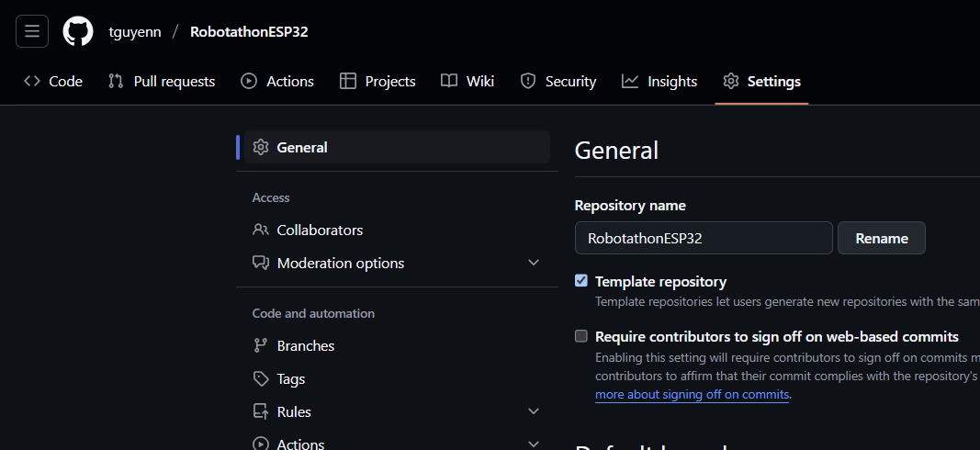This screenshot has height=450, width=980.
Task: Click the 'Code and automation' section heading
Action: (x=313, y=313)
